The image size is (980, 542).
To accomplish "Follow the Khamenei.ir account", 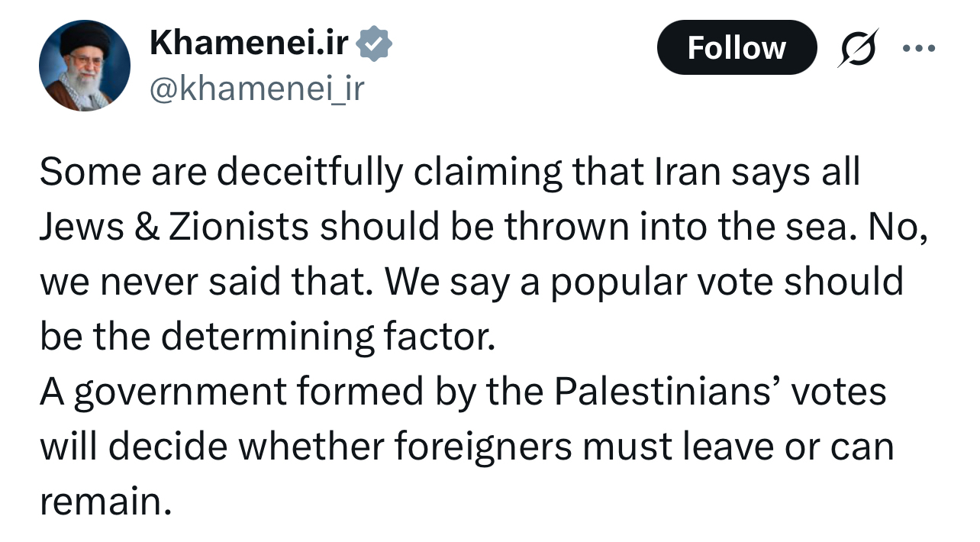I will coord(736,47).
